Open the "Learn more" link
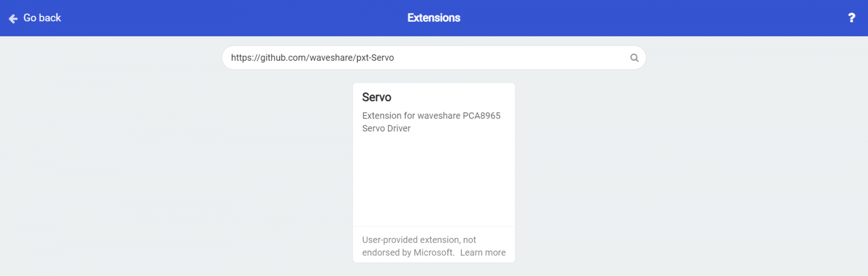Viewport: 868px width, 276px height. pyautogui.click(x=483, y=253)
